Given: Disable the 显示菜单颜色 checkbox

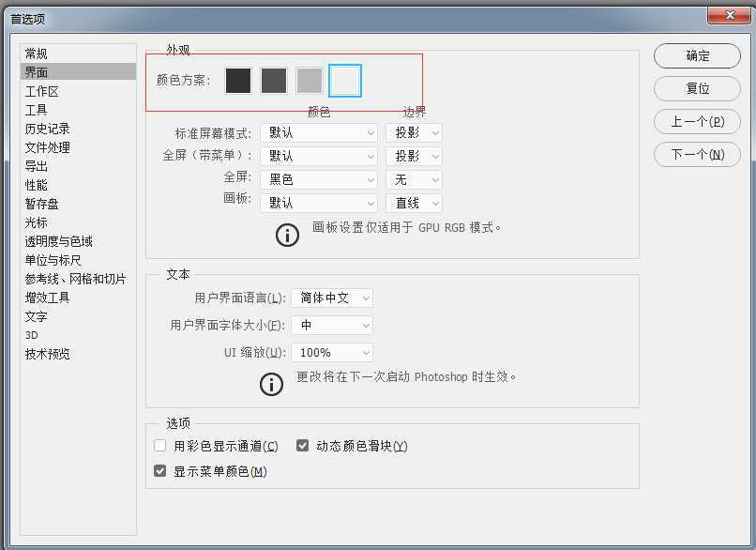Looking at the screenshot, I should (x=159, y=470).
